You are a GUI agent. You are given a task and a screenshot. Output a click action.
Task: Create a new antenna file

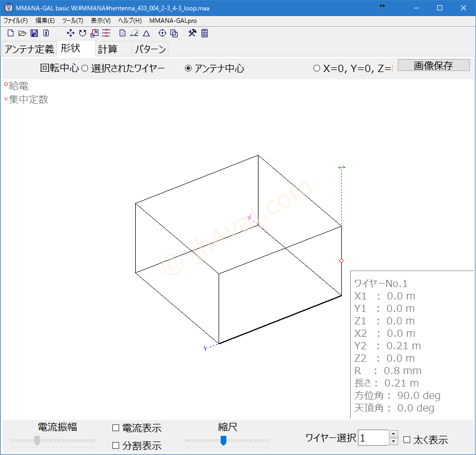(10, 33)
